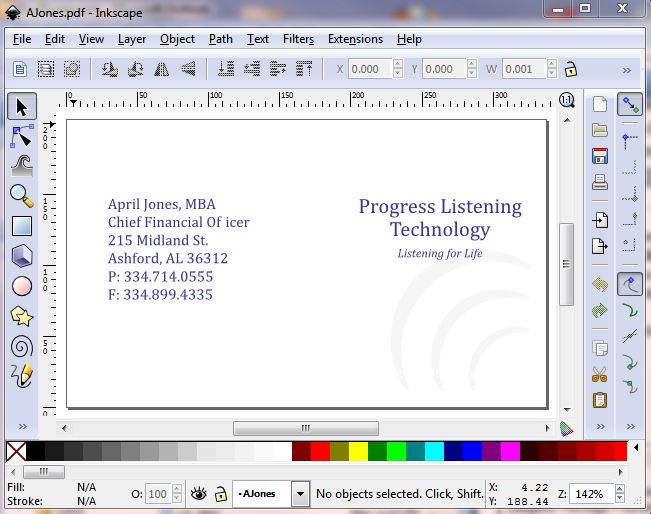
Task: Select the Rectangle tool
Action: click(22, 226)
